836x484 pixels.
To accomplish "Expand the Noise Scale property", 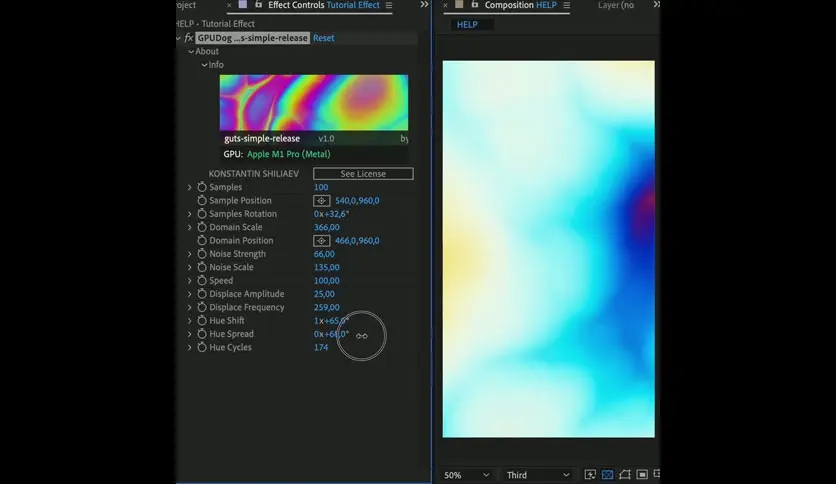I will (x=189, y=267).
